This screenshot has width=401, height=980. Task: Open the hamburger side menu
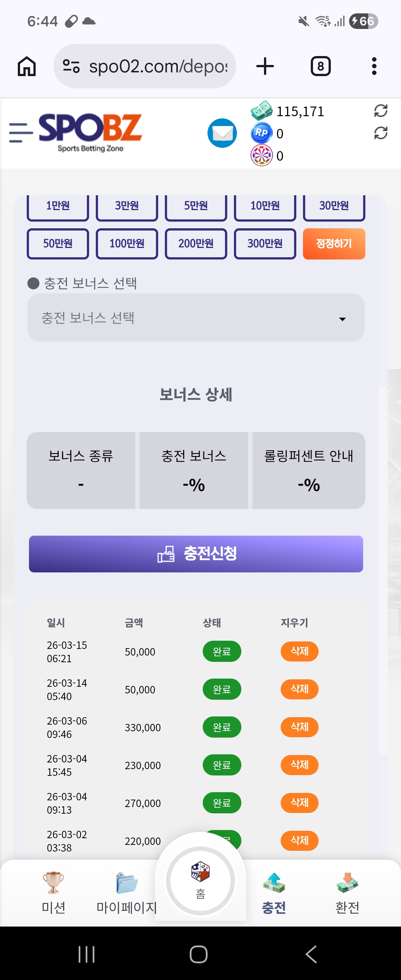pyautogui.click(x=20, y=133)
